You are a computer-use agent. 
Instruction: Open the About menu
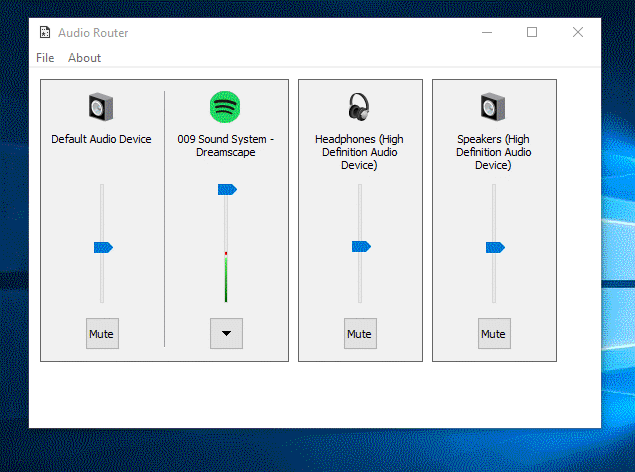[84, 58]
